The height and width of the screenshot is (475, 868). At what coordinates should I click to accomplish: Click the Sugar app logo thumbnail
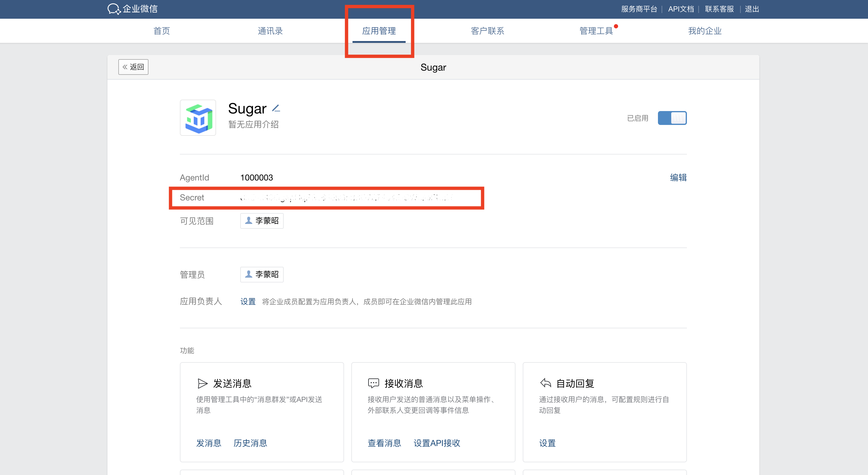click(x=198, y=118)
